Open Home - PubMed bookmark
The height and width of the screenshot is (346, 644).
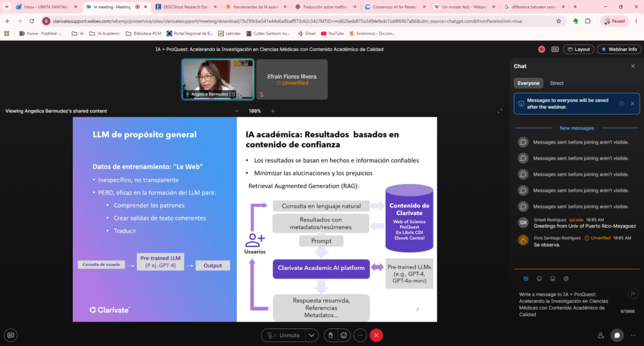pyautogui.click(x=41, y=34)
